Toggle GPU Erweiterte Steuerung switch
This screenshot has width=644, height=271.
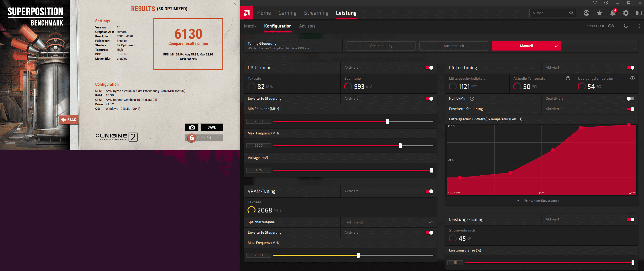click(429, 99)
